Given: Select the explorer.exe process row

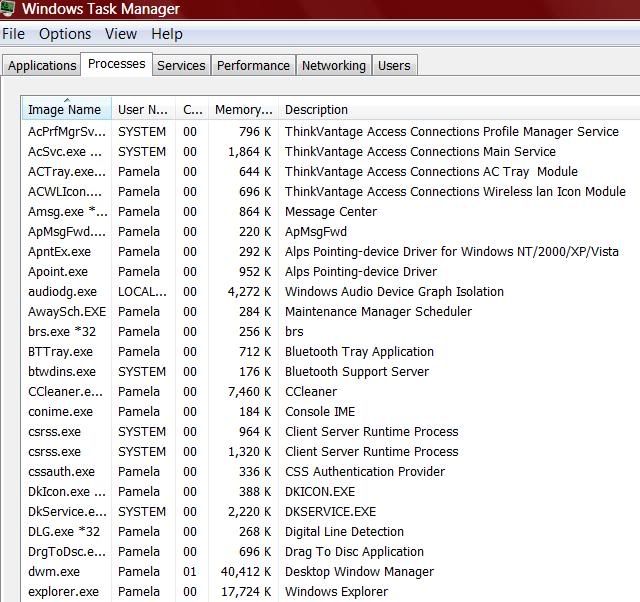Looking at the screenshot, I should (64, 592).
